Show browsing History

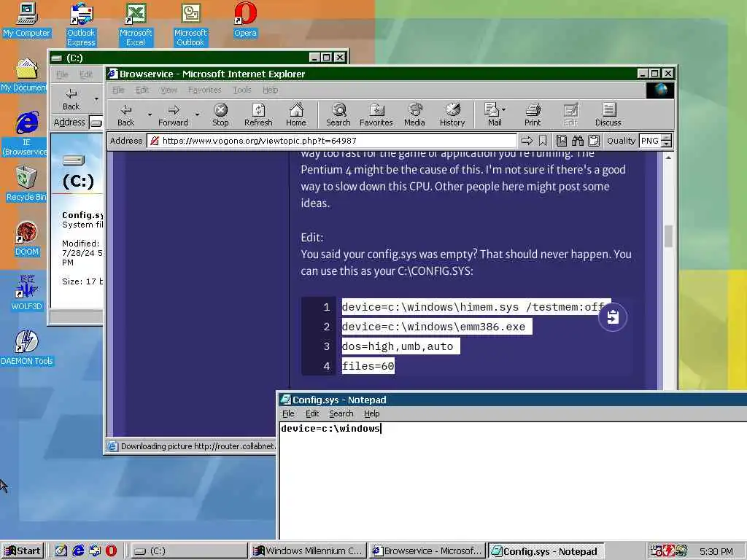[452, 114]
